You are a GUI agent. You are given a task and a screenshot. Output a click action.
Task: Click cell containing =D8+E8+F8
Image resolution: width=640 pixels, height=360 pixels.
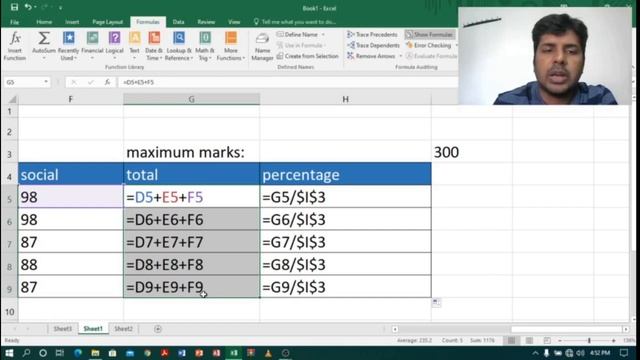pos(191,264)
